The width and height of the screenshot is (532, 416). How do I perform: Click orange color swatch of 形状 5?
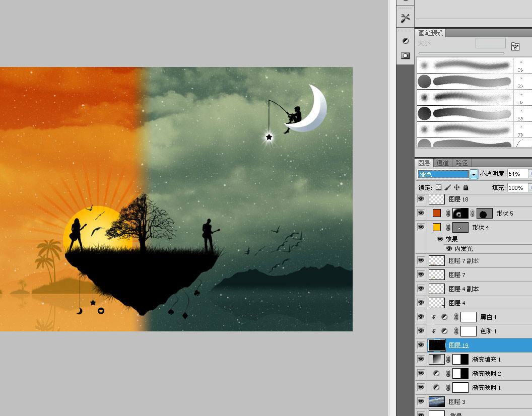437,213
